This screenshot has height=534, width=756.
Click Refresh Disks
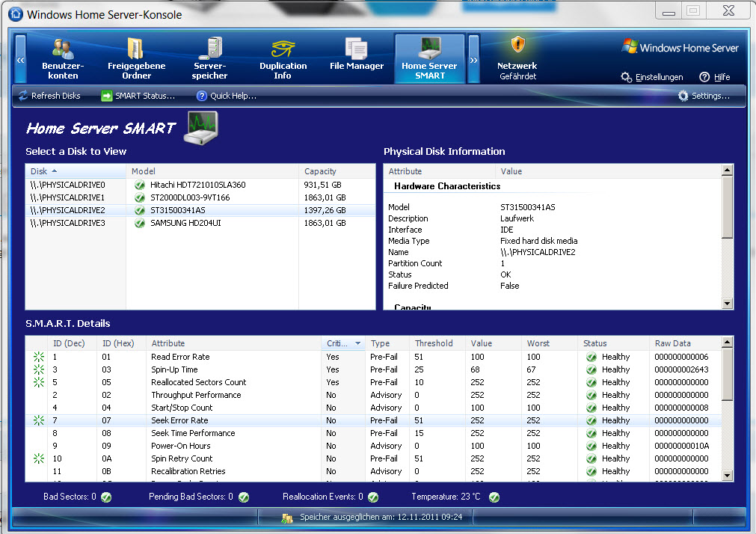point(49,96)
